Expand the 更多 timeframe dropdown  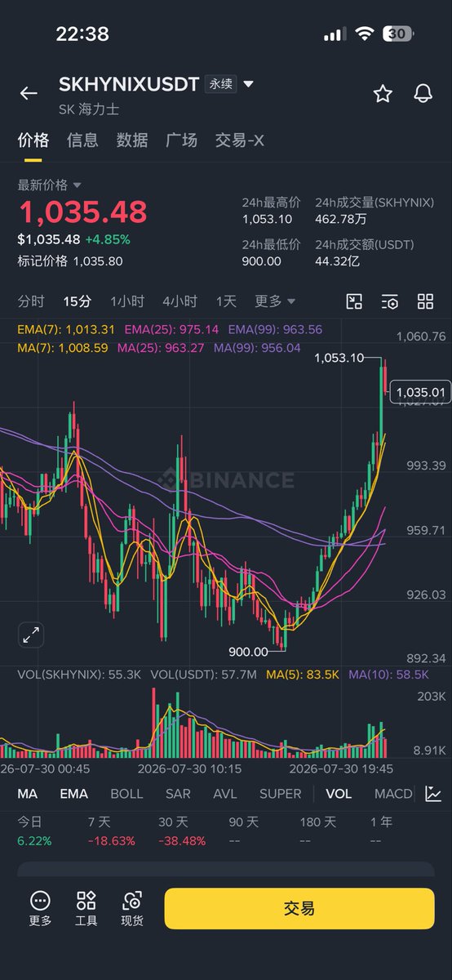coord(275,301)
